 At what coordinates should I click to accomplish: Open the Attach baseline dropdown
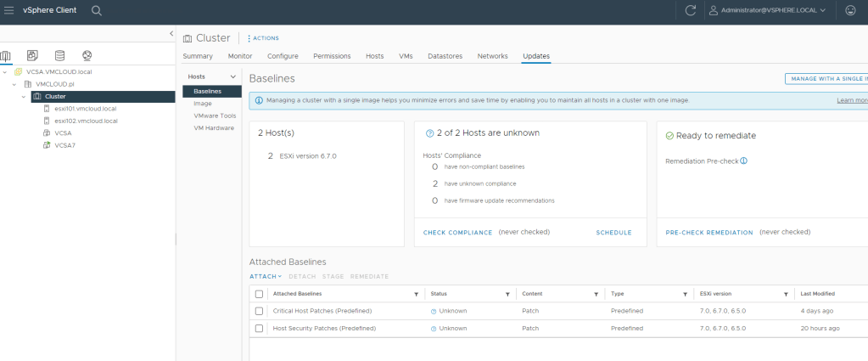click(x=266, y=276)
